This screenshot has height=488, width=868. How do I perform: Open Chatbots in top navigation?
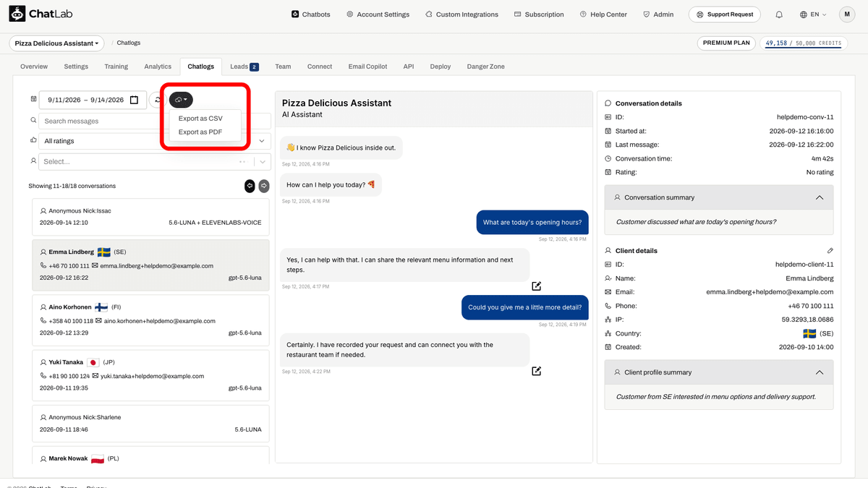coord(310,14)
